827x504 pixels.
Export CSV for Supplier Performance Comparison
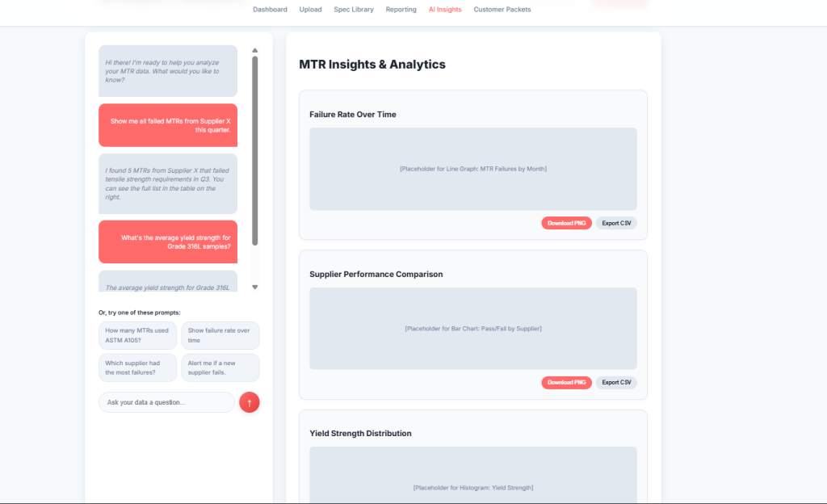(x=616, y=382)
